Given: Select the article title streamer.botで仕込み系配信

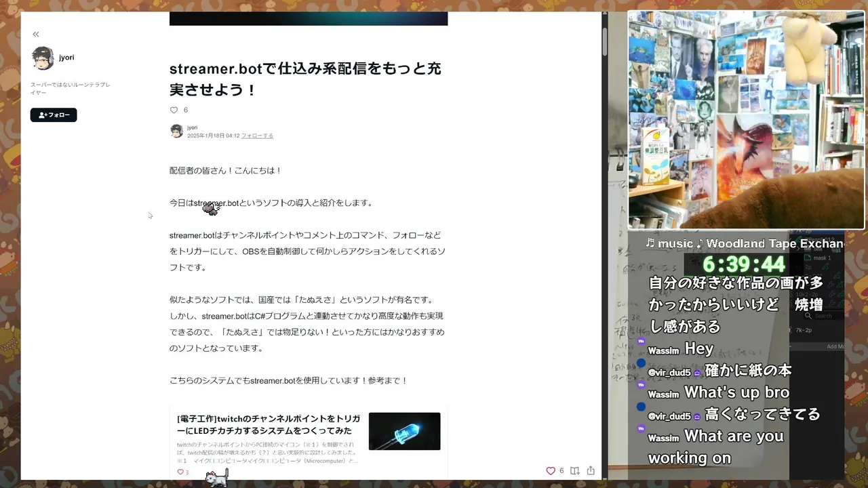Looking at the screenshot, I should (x=305, y=79).
